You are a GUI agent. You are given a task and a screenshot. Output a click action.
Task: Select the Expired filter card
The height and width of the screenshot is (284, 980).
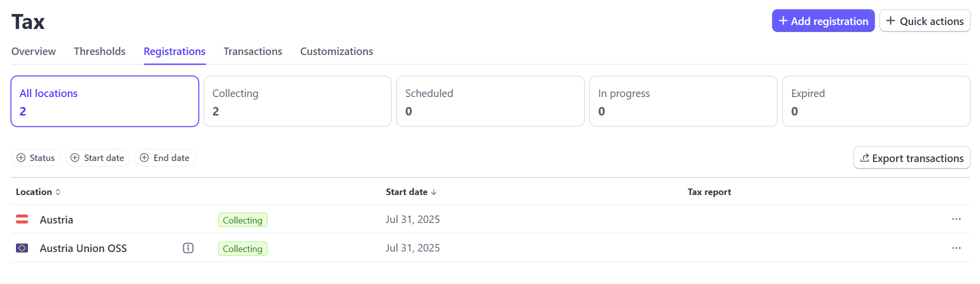click(876, 101)
